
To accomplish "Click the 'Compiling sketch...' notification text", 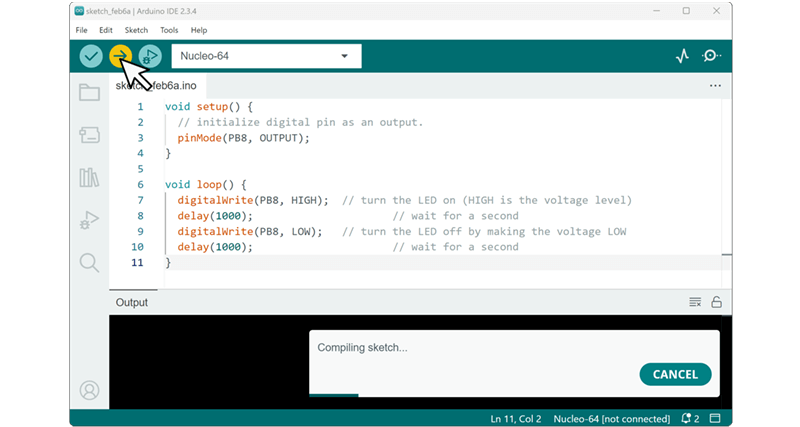I will 362,347.
